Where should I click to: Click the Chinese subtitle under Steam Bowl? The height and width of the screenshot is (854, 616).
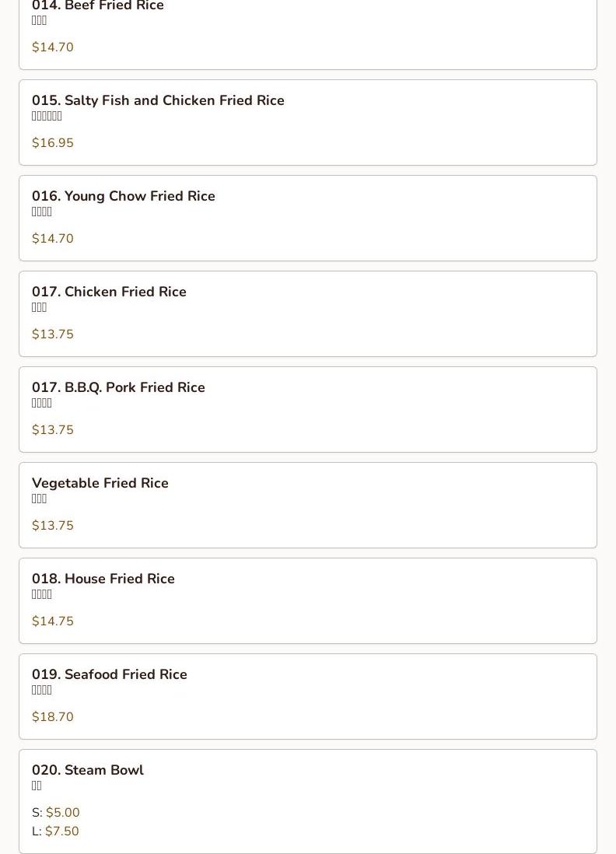tap(37, 786)
